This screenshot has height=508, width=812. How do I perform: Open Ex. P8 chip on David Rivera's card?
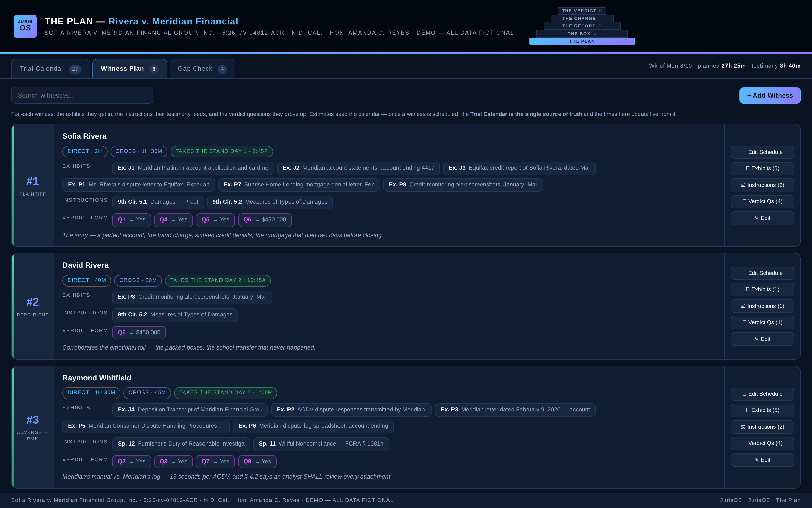192,297
